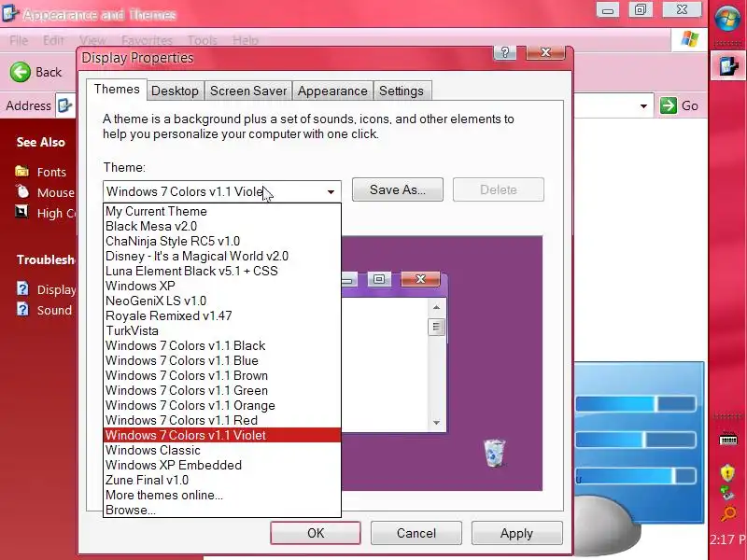Expand the Address bar dropdown arrow

pos(643,105)
